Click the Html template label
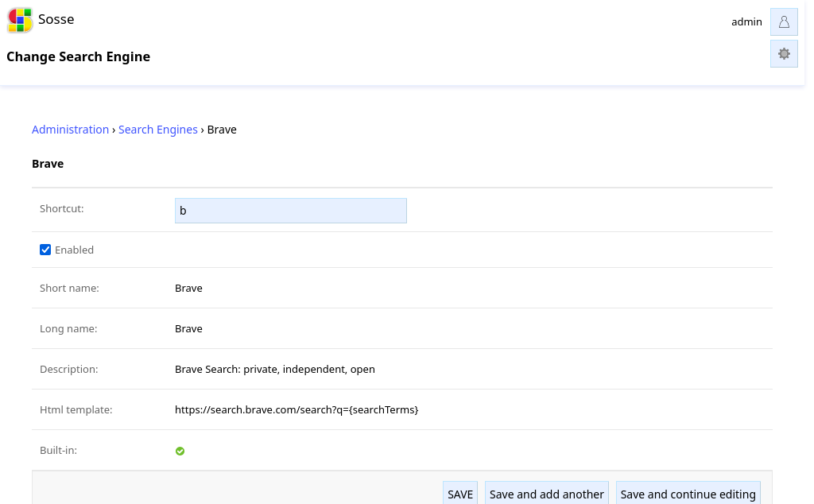This screenshot has width=814, height=504. coord(76,409)
